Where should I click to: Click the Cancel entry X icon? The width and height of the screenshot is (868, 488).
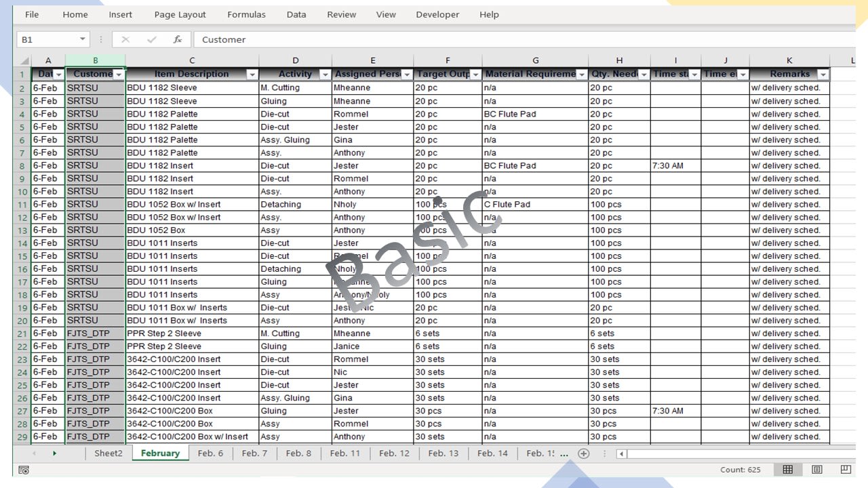tap(125, 39)
